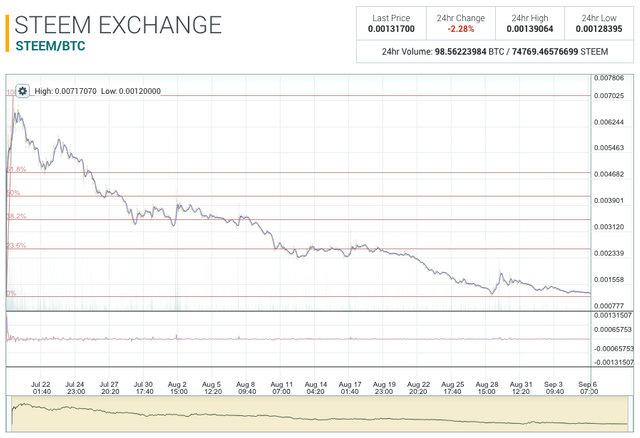Click 24hr Low value 0.00128395
Screen dimensions: 640x438
pyautogui.click(x=599, y=29)
